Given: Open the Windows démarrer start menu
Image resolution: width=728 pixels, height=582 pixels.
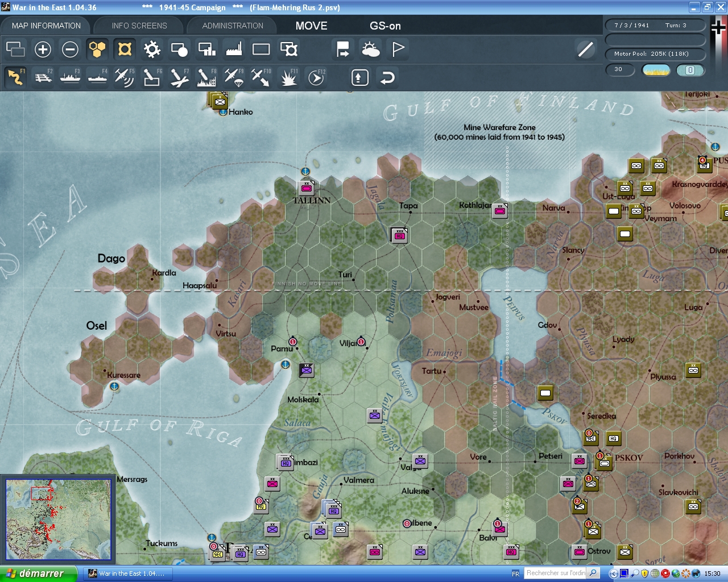Looking at the screenshot, I should point(38,573).
